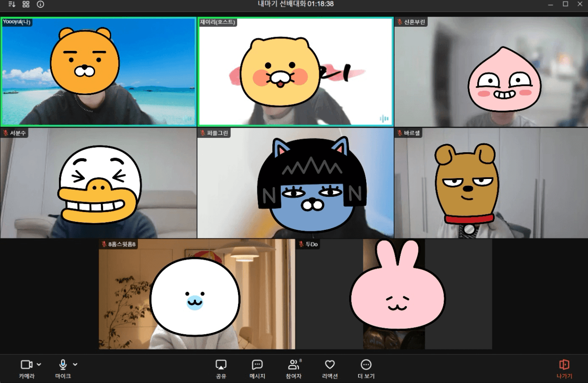Open the 더 보기 more options

(366, 369)
